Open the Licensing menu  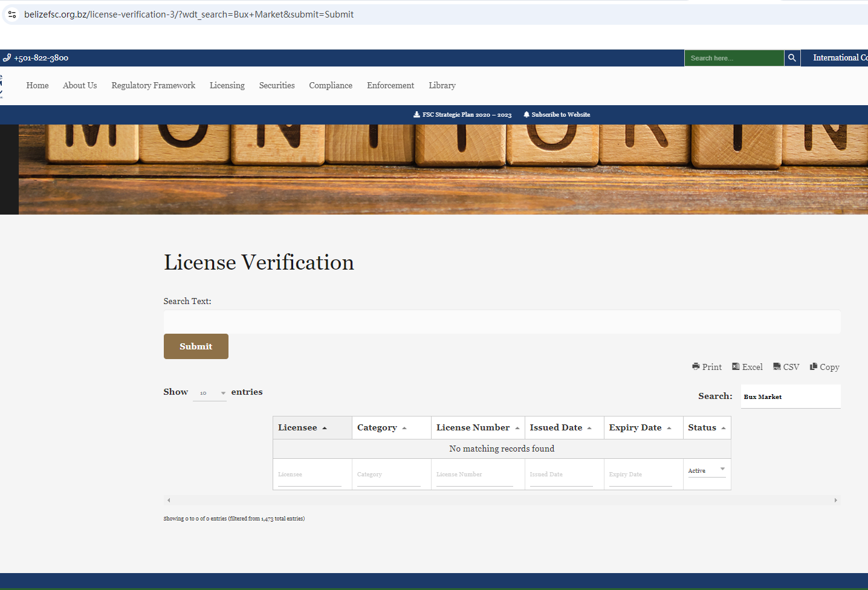tap(227, 85)
